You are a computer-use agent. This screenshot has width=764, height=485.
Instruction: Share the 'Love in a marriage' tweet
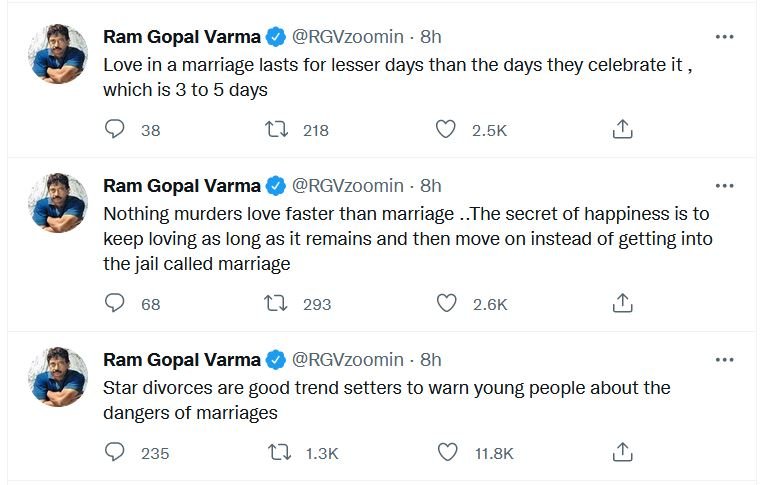pyautogui.click(x=622, y=129)
